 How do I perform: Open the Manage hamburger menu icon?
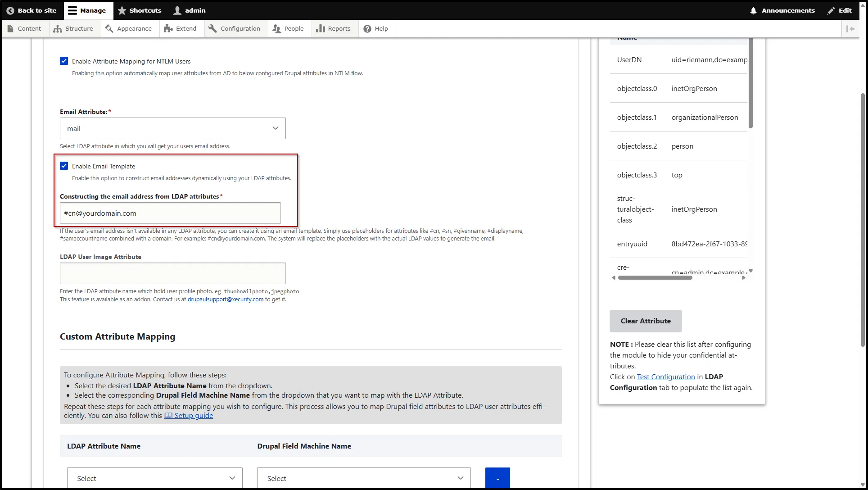click(x=72, y=10)
